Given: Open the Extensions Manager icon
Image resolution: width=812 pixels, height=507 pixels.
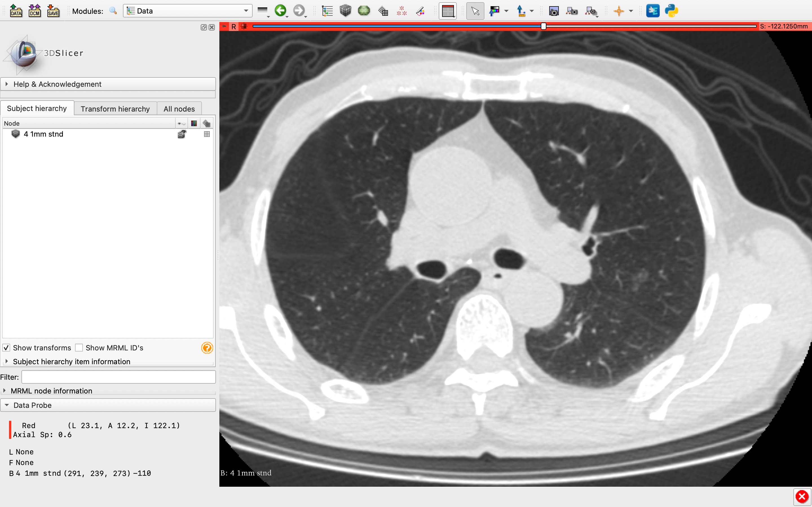Looking at the screenshot, I should 653,11.
